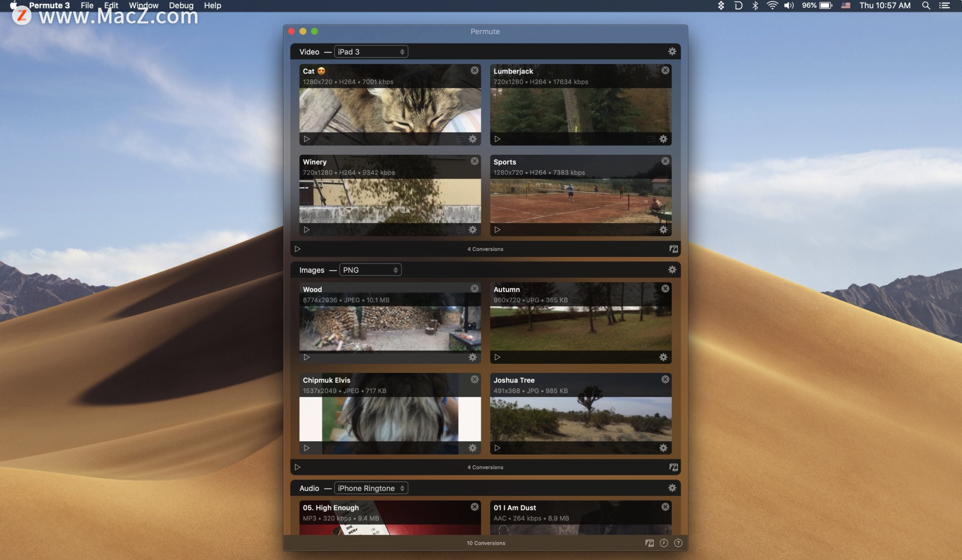The image size is (962, 560).
Task: Open settings gear on the Autumn card
Action: [663, 357]
